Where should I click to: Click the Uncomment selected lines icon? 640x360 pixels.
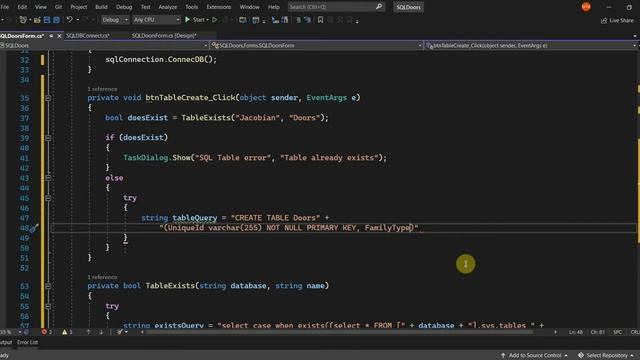[x=307, y=20]
